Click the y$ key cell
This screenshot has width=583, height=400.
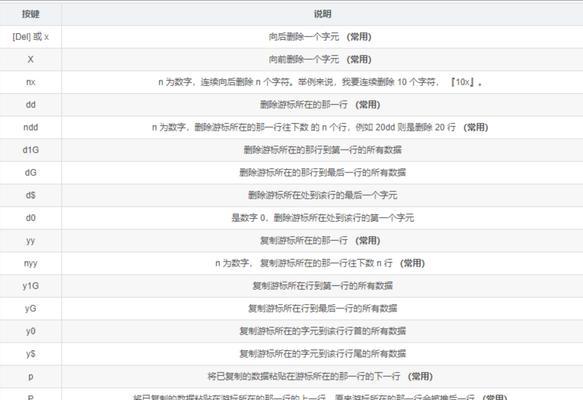(x=30, y=354)
